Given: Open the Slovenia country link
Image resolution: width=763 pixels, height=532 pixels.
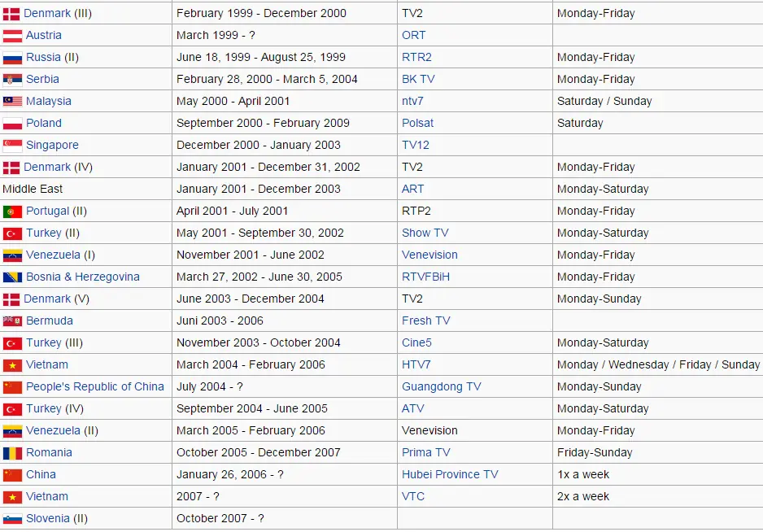Looking at the screenshot, I should [x=48, y=518].
